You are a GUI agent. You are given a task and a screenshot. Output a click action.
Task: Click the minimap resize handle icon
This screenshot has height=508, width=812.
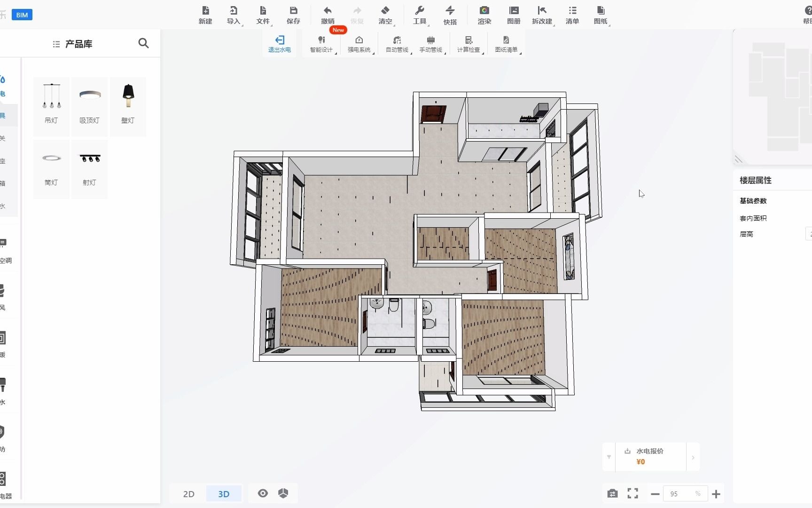739,159
